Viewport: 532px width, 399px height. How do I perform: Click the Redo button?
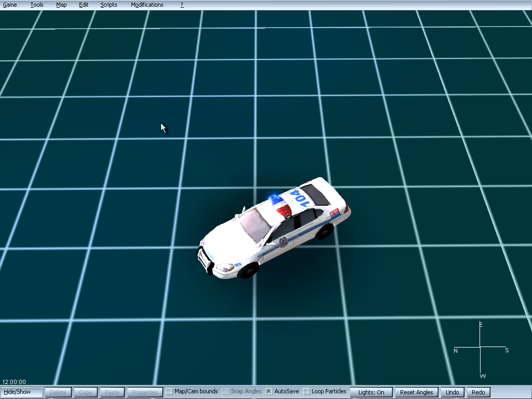[478, 392]
